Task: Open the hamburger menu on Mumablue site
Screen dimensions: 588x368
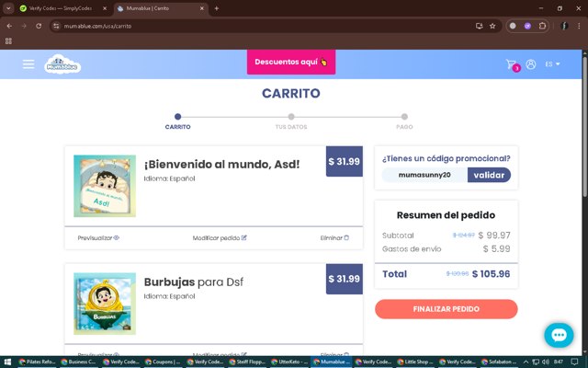Action: tap(28, 64)
